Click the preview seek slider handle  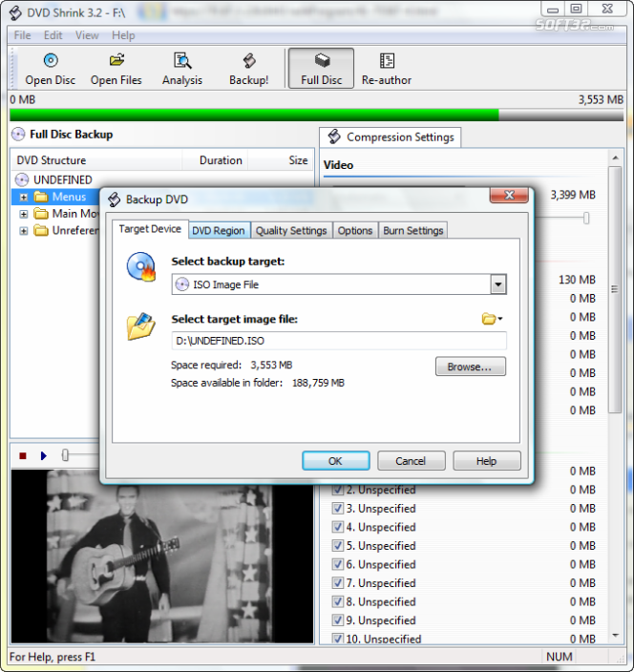click(x=65, y=455)
